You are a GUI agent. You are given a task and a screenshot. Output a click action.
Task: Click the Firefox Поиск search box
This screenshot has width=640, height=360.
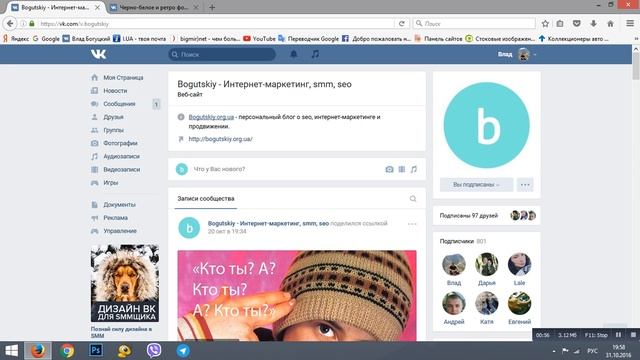click(x=474, y=24)
